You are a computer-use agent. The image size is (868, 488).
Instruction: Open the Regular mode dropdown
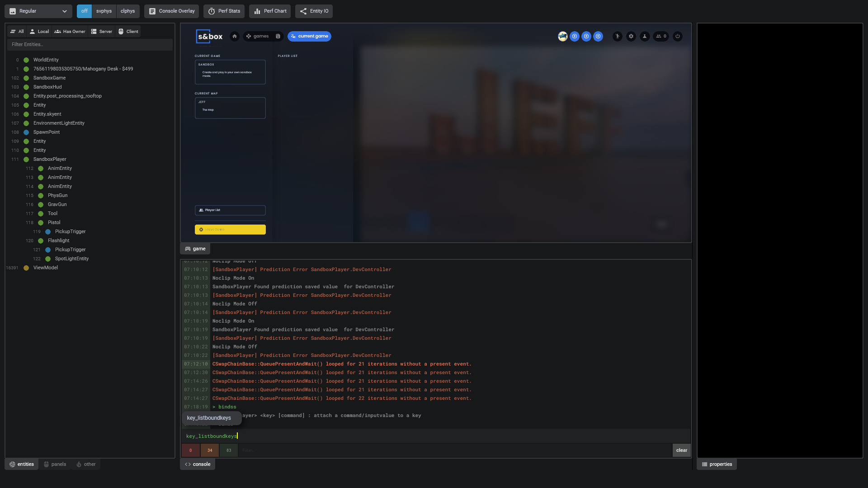click(38, 11)
